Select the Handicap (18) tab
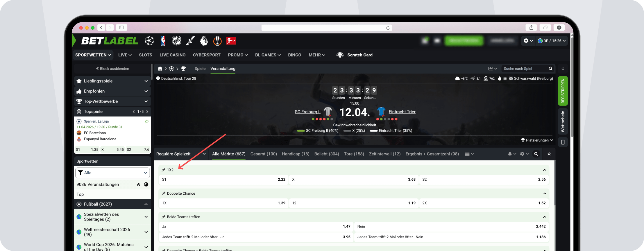 pos(296,154)
